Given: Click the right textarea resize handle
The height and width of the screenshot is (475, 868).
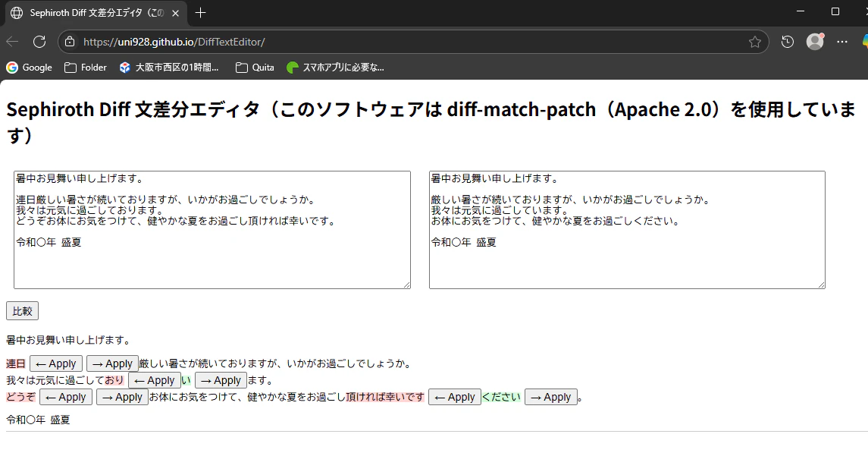Looking at the screenshot, I should coord(822,285).
